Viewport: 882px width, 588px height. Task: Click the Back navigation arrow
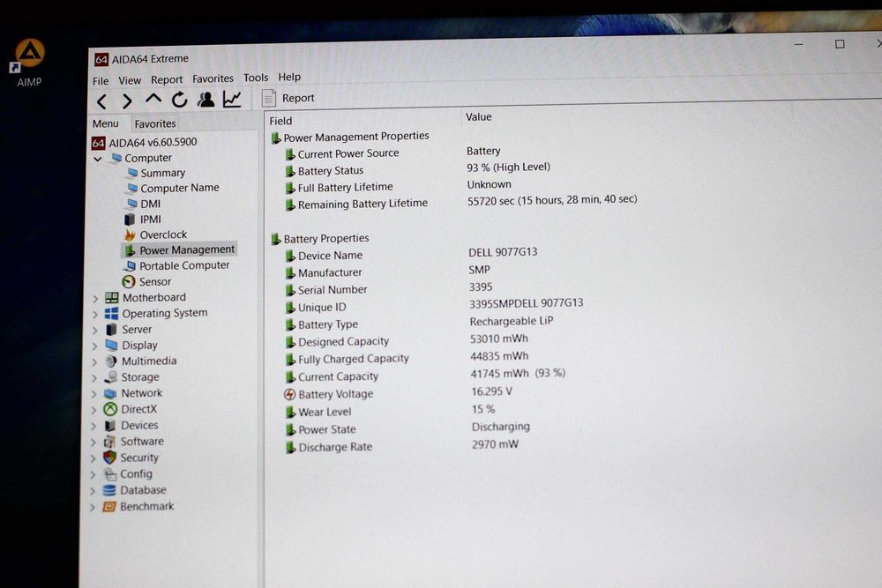(101, 101)
